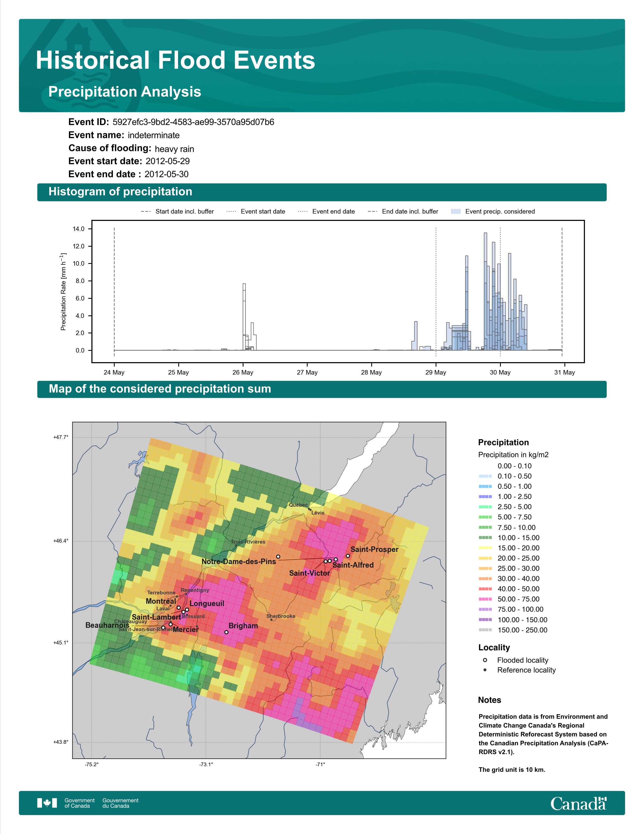Click the Locality legend heading

(x=494, y=648)
